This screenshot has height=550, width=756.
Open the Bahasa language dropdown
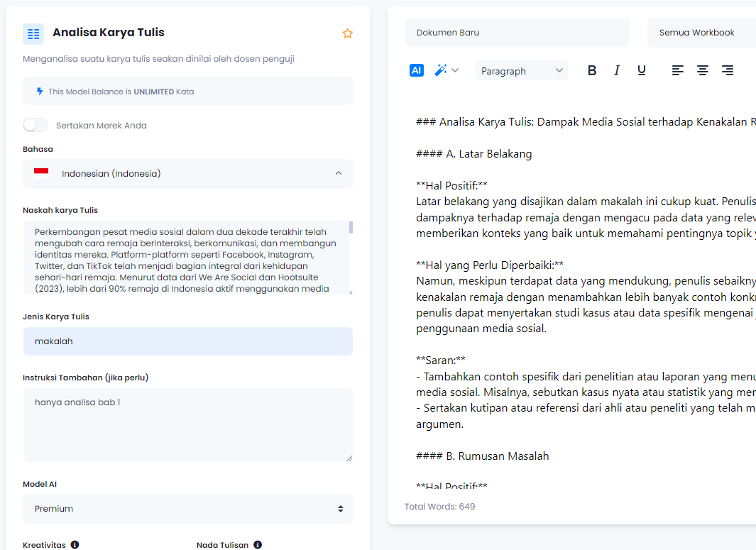tap(187, 174)
